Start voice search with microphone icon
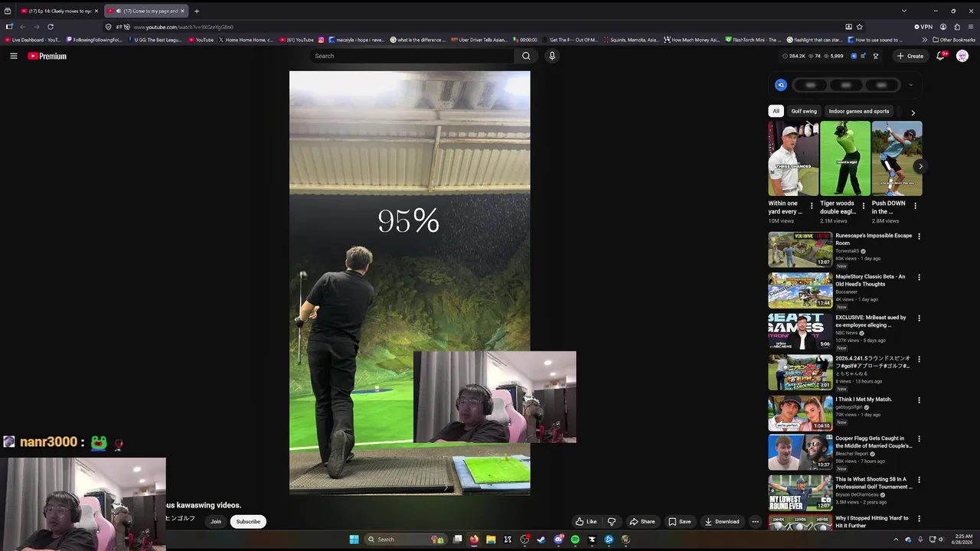 click(x=552, y=56)
